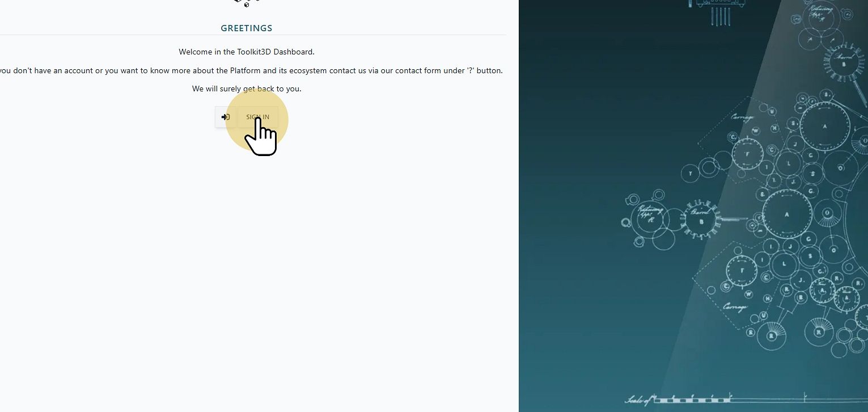Viewport: 868px width, 412px height.
Task: Click the 'We will surely get back to you' line
Action: pyautogui.click(x=247, y=89)
